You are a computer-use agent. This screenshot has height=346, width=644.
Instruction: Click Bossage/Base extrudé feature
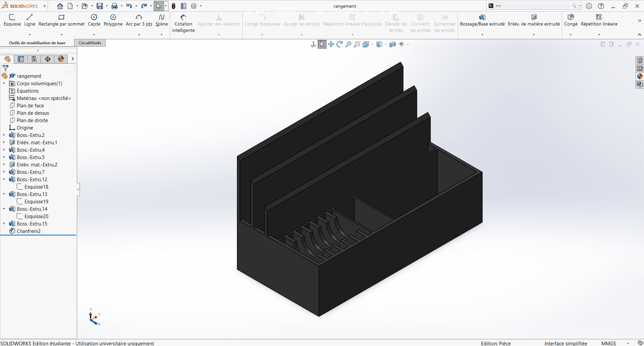(482, 20)
